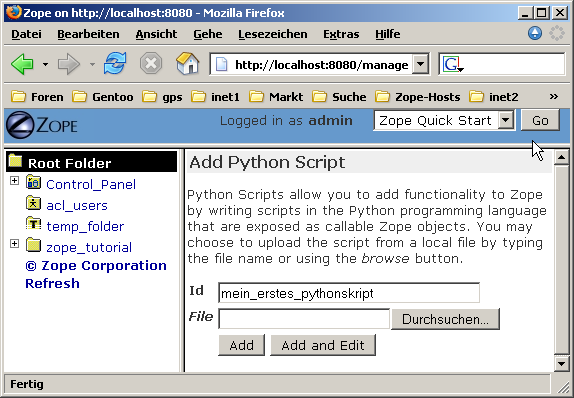Select the Root Folder header
The width and height of the screenshot is (574, 398).
[x=92, y=161]
